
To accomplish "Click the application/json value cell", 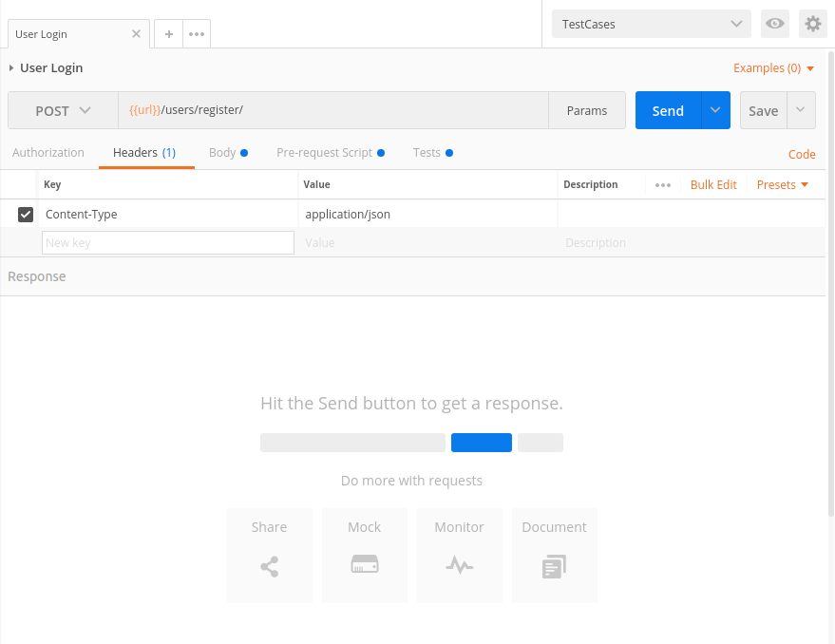I will 427,214.
